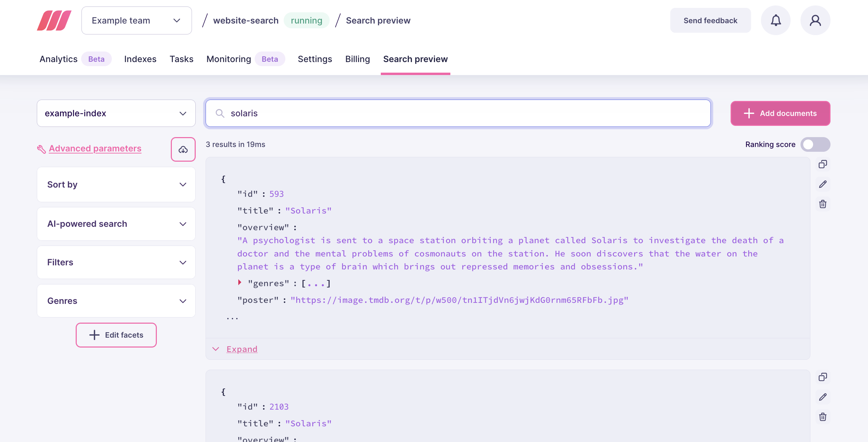The height and width of the screenshot is (442, 868).
Task: Delete document 593 with the trash icon
Action: point(823,204)
